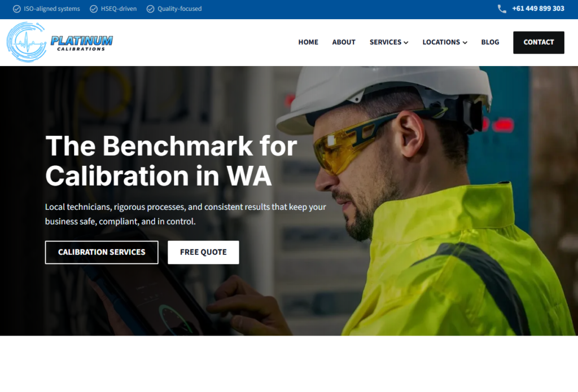Viewport: 578px width, 392px height.
Task: Click the checkmark icon beside HSEQ-driven
Action: [94, 9]
